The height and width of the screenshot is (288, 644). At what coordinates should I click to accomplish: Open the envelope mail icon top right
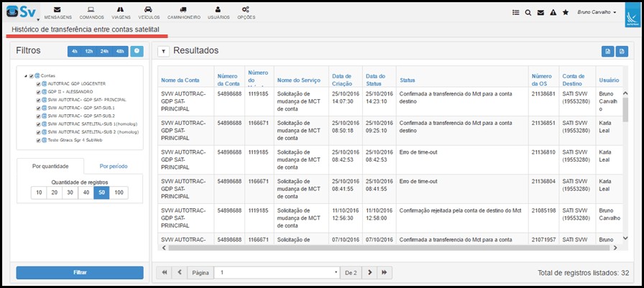[x=540, y=12]
